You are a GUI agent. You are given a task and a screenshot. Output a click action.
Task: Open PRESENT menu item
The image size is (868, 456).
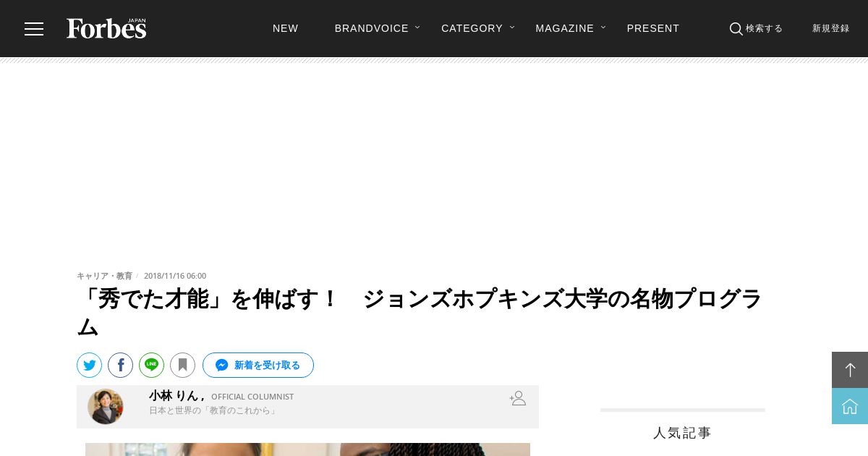coord(653,28)
